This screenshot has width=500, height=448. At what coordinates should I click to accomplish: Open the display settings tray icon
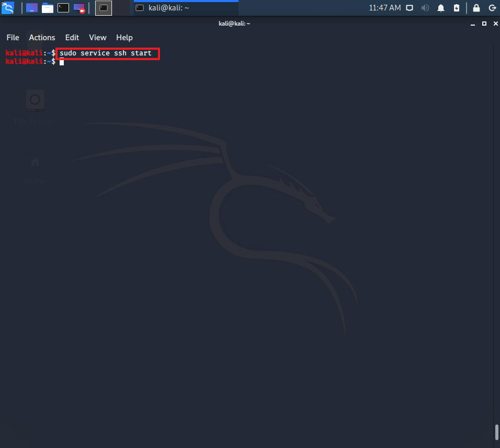tap(410, 8)
